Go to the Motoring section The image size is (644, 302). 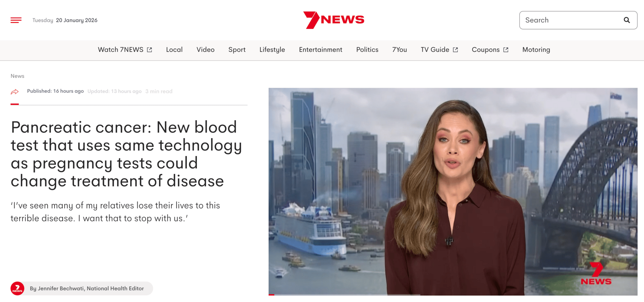coord(536,50)
